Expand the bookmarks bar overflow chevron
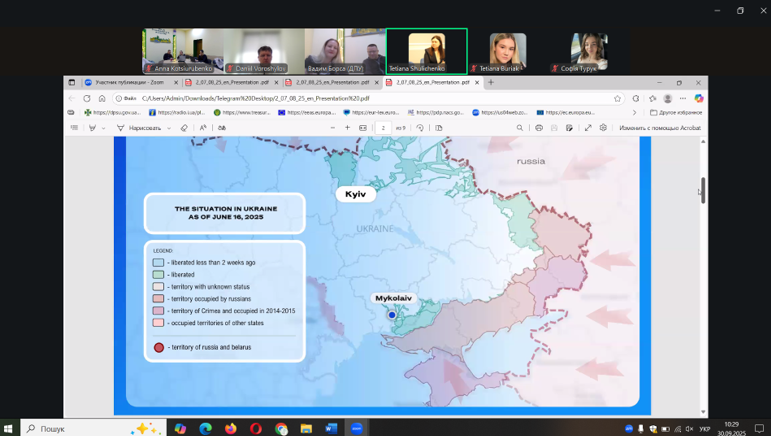This screenshot has width=771, height=436. click(x=634, y=113)
